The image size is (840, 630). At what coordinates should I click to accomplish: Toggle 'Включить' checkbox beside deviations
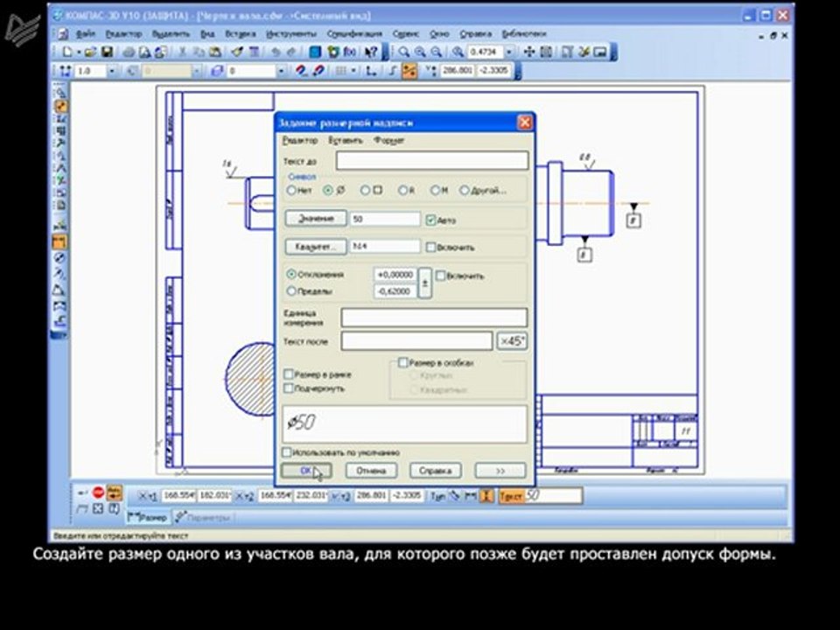coord(440,276)
